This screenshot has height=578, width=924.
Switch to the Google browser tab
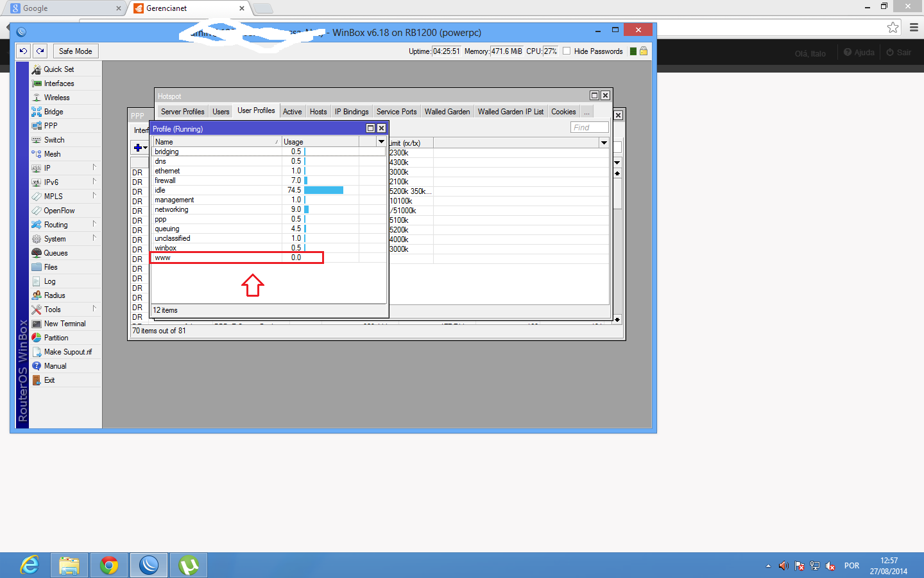64,8
